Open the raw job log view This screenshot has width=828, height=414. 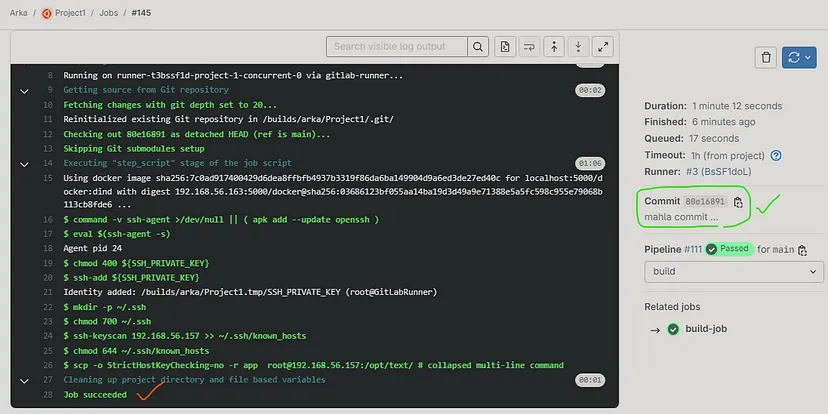click(505, 46)
